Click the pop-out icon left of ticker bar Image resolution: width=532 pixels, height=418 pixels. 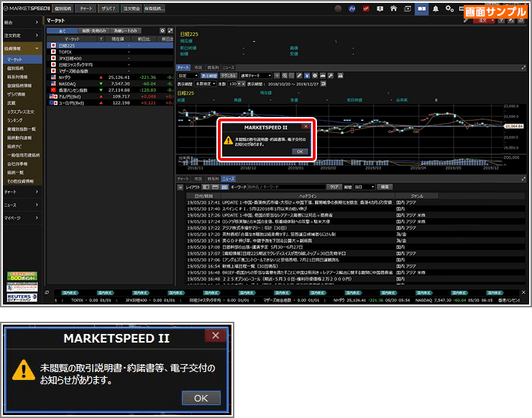pos(47,292)
